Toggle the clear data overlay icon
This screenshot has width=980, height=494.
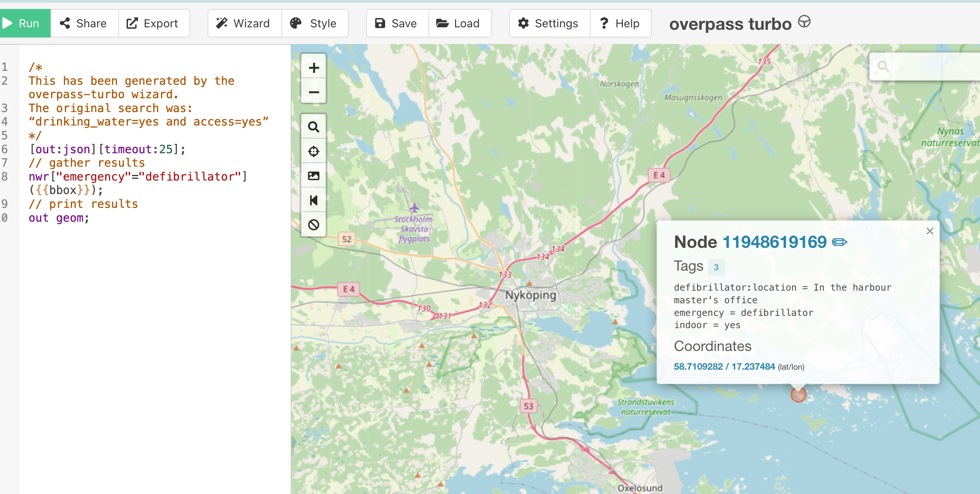(x=313, y=225)
